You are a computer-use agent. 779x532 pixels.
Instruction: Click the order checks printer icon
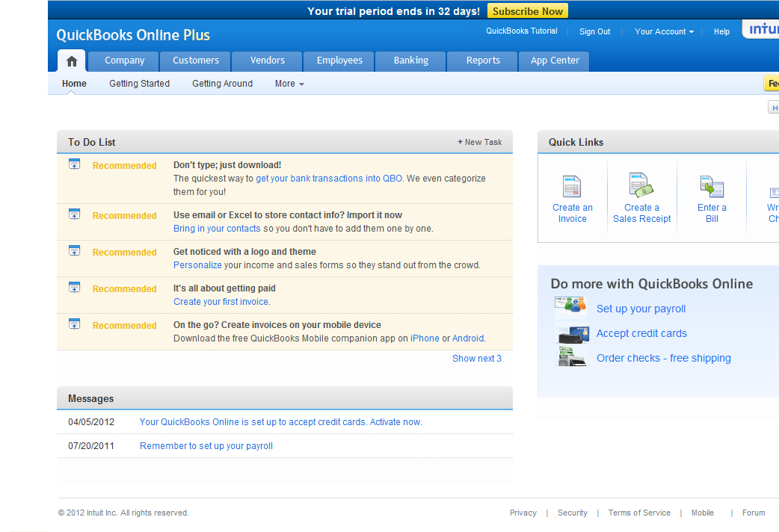[x=571, y=357]
